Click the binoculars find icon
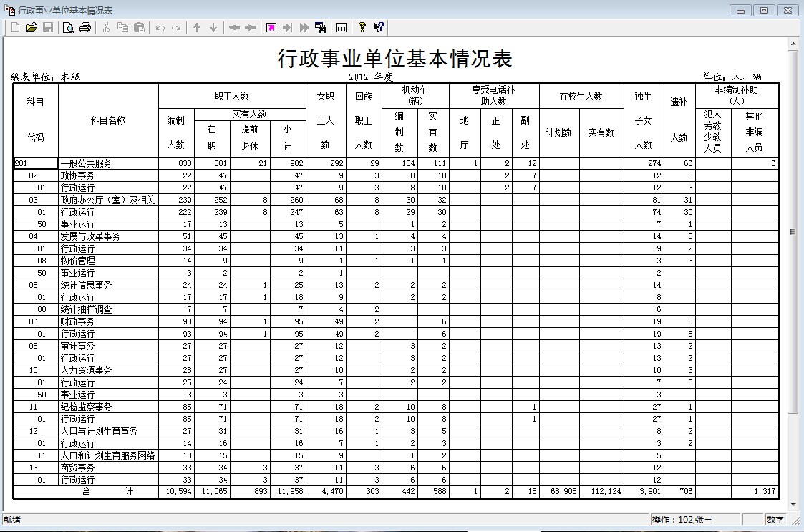Image resolution: width=804 pixels, height=532 pixels. (x=321, y=27)
